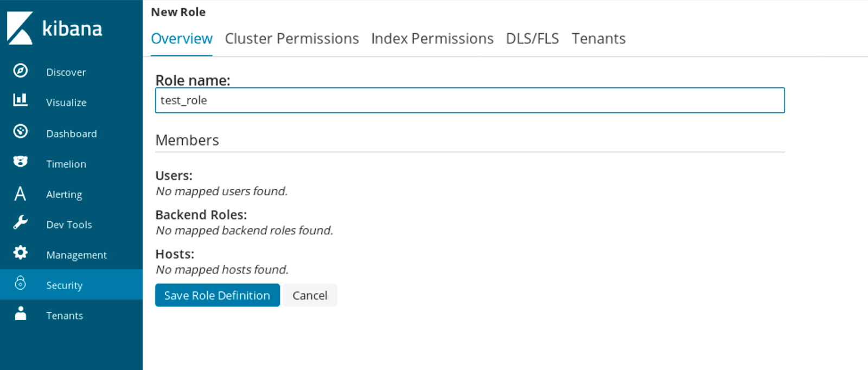This screenshot has width=868, height=370.
Task: Click the Kibana logo icon
Action: [x=20, y=28]
